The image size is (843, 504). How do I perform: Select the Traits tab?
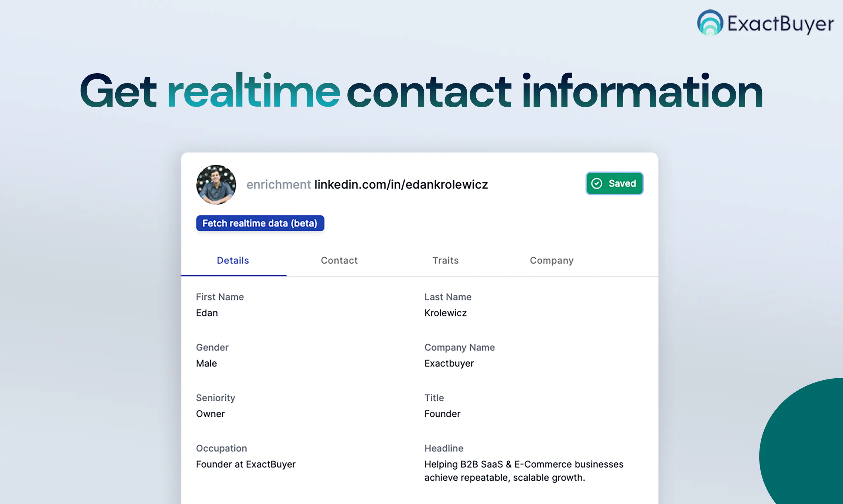pos(445,260)
